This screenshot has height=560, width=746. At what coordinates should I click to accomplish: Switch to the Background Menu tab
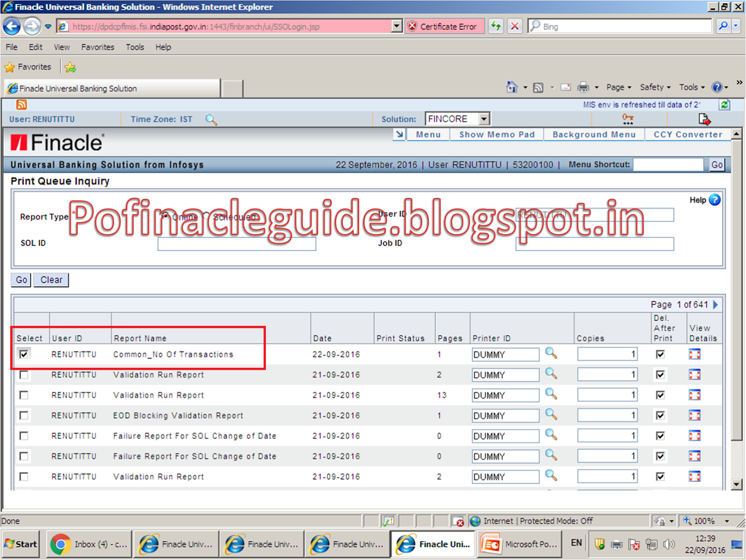tap(594, 134)
